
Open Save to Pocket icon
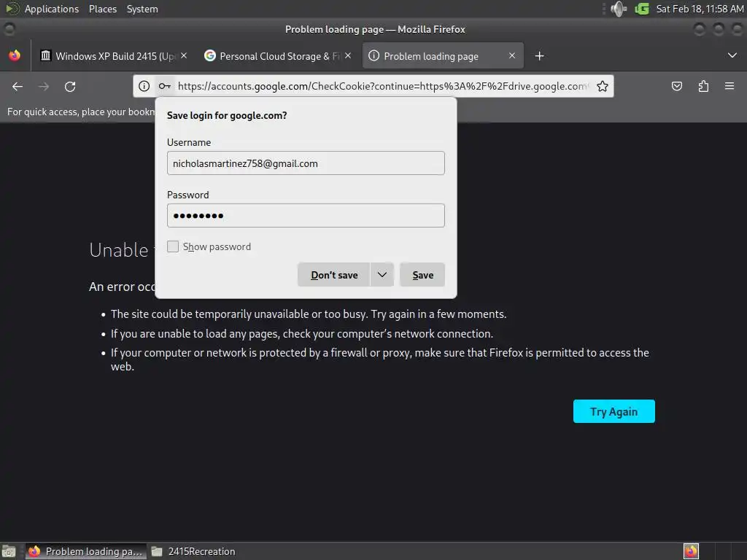click(x=676, y=86)
